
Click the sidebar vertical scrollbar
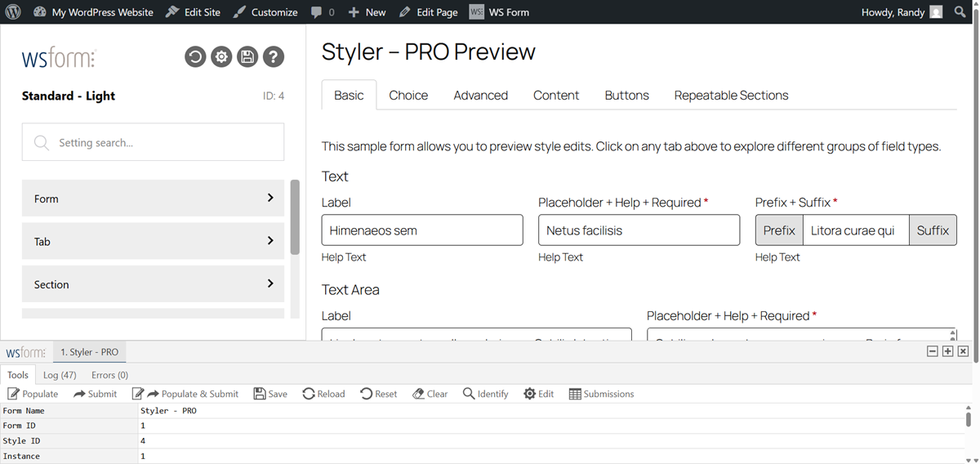point(295,217)
